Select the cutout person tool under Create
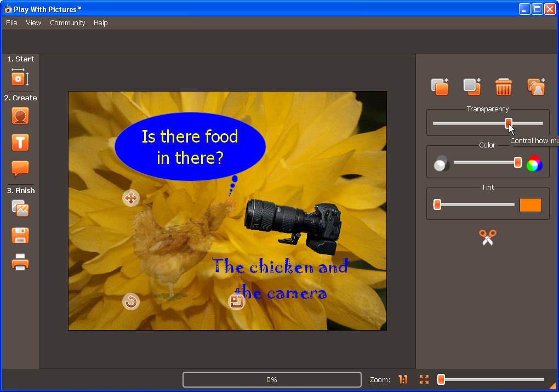 [20, 116]
